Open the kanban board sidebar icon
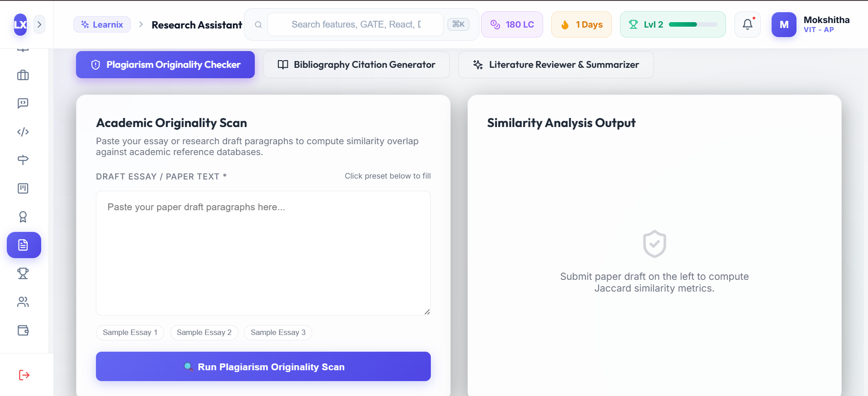 pos(23,189)
